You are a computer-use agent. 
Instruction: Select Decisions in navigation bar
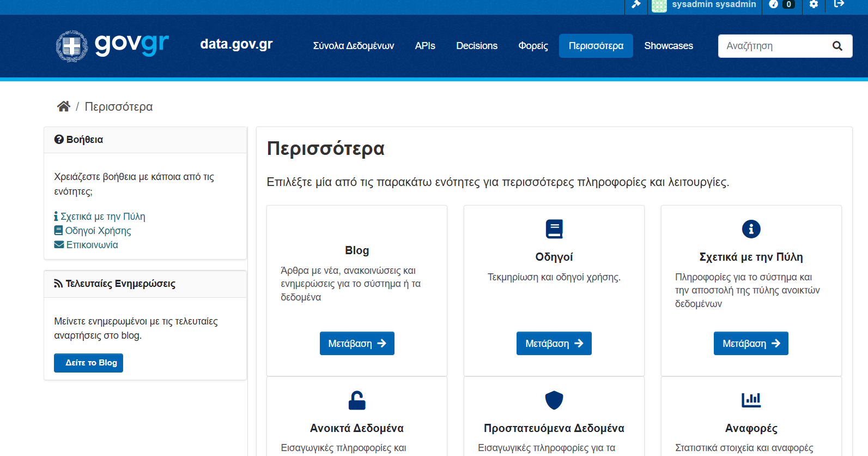click(x=477, y=46)
